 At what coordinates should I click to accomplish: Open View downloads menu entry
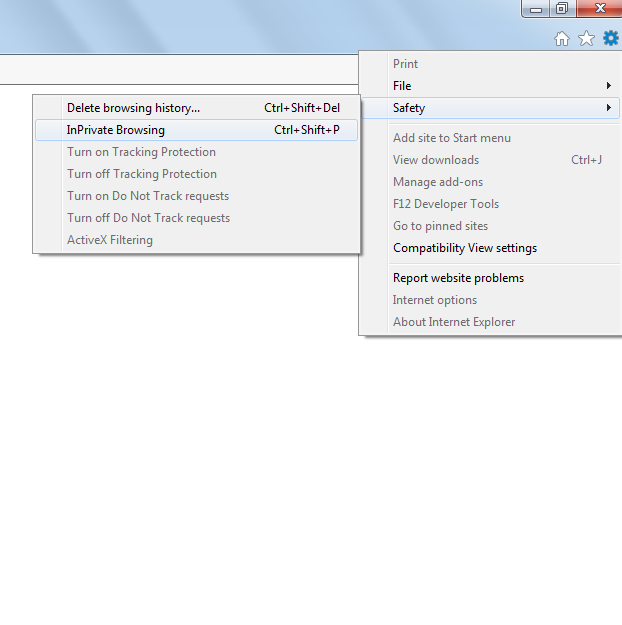point(436,160)
